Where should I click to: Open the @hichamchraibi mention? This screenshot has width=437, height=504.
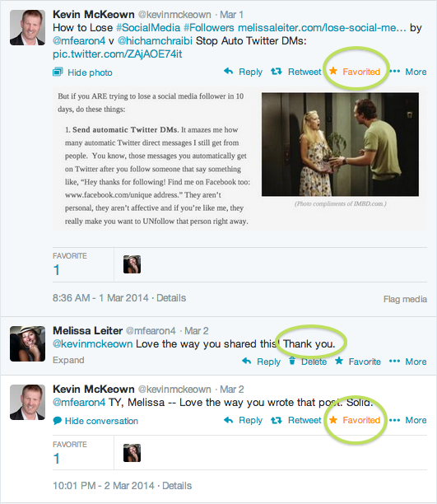click(156, 41)
